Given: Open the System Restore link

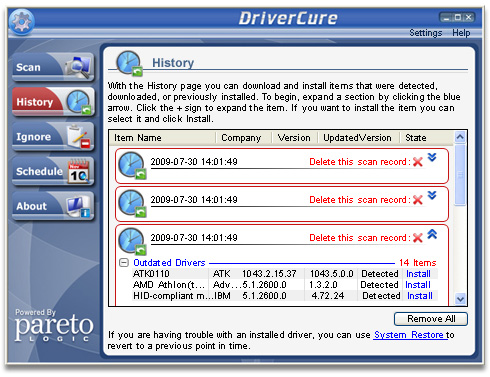Looking at the screenshot, I should tap(409, 335).
